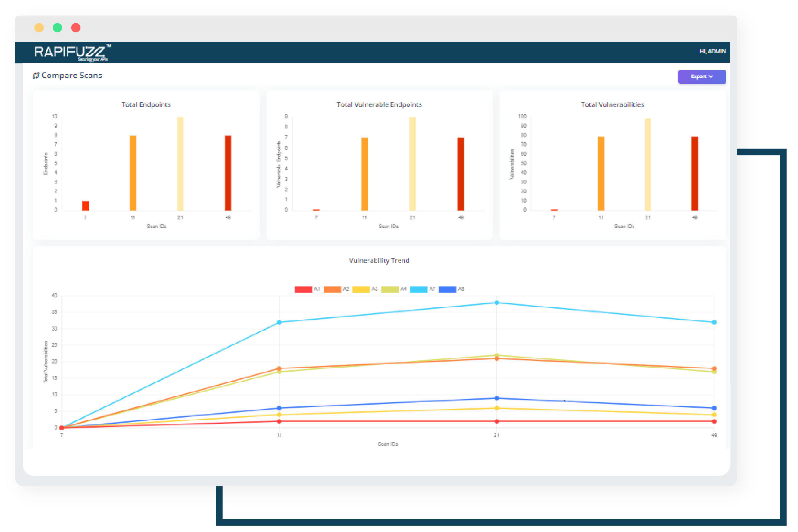
Task: Toggle the A2 legend swatch
Action: pyautogui.click(x=332, y=289)
